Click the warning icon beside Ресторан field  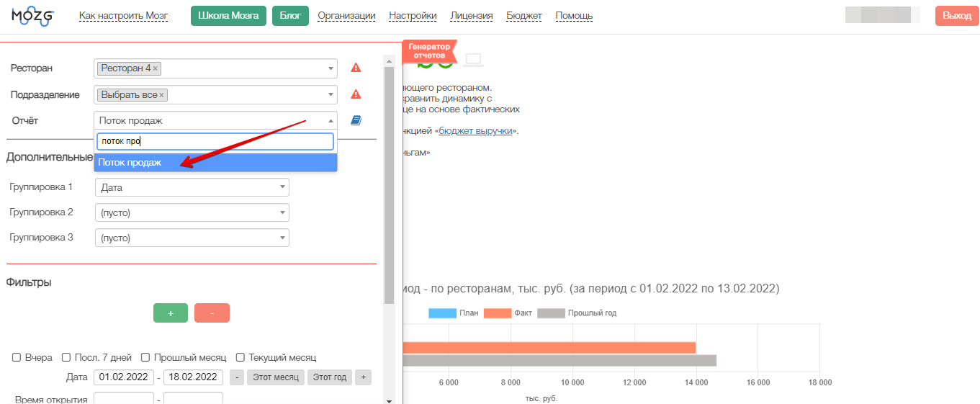point(356,68)
